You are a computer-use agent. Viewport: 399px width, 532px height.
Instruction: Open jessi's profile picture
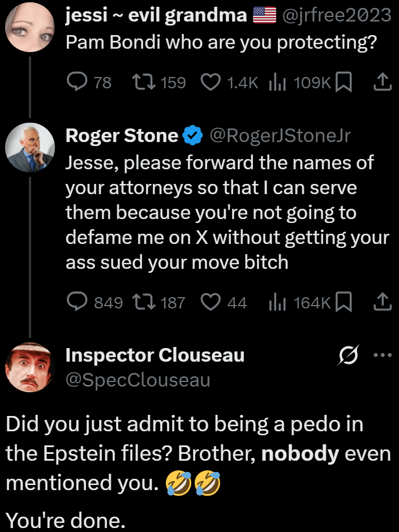pos(29,26)
